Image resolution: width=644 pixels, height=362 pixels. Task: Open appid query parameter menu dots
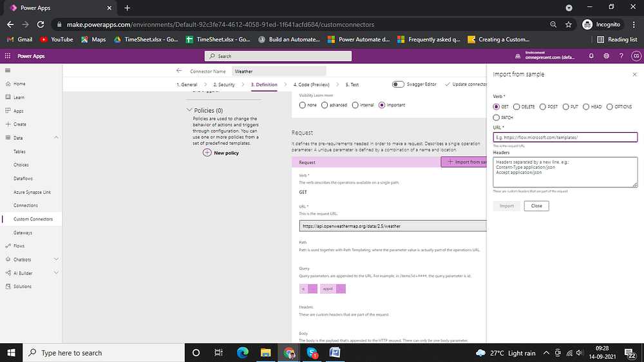pyautogui.click(x=341, y=289)
